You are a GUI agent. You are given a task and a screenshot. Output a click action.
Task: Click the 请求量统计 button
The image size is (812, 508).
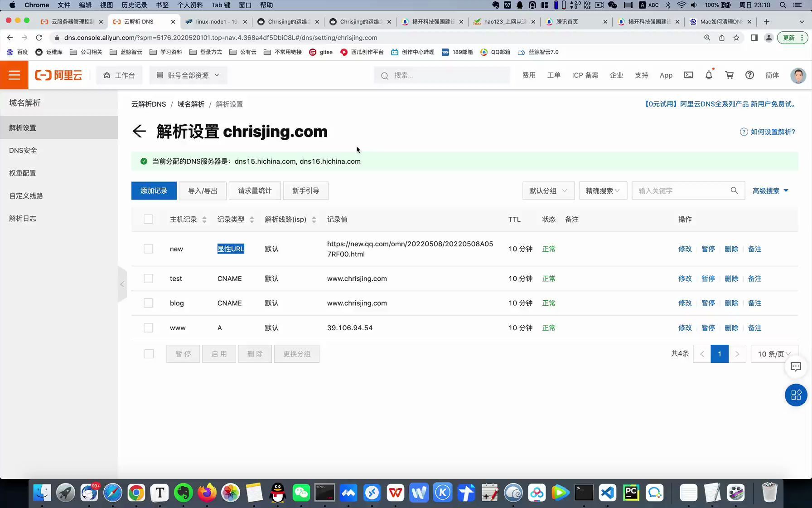(255, 190)
